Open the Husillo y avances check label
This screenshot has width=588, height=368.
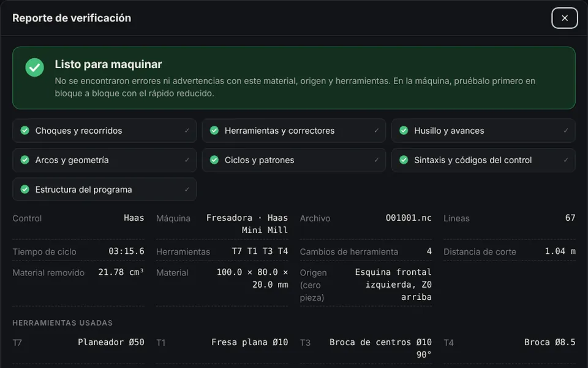pos(449,131)
